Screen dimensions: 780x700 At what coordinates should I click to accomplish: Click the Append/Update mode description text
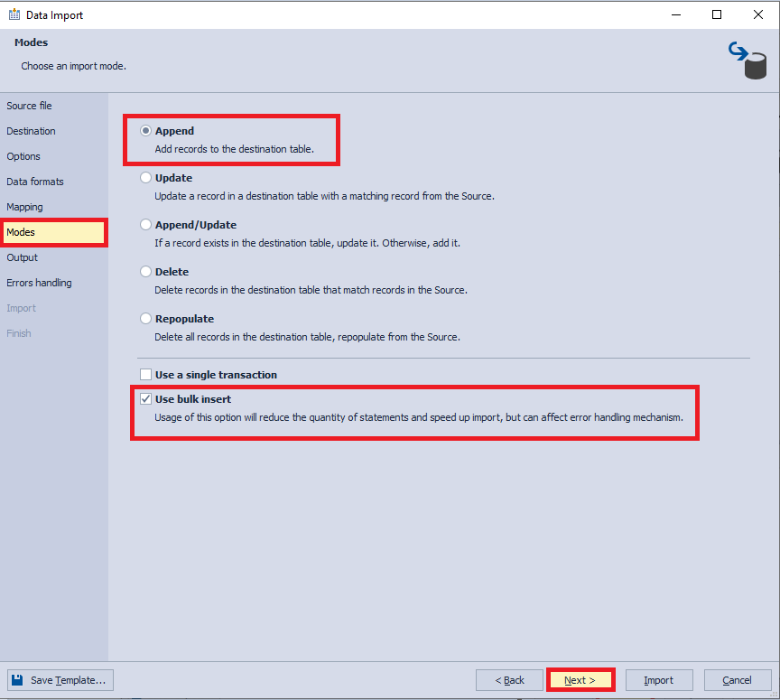click(308, 243)
